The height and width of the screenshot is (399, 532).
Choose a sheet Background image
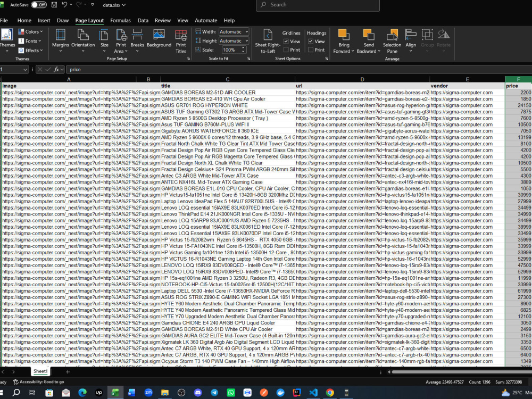tap(159, 38)
